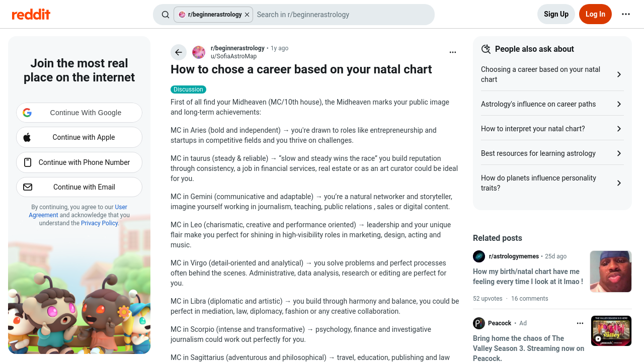644x362 pixels.
Task: Click the 52 upvotes count
Action: 488,299
